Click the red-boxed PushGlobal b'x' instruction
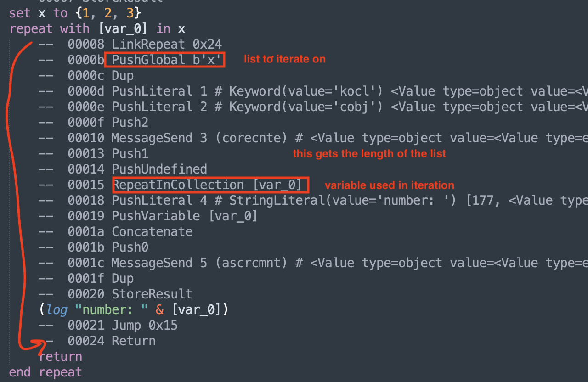588x382 pixels. [x=164, y=60]
